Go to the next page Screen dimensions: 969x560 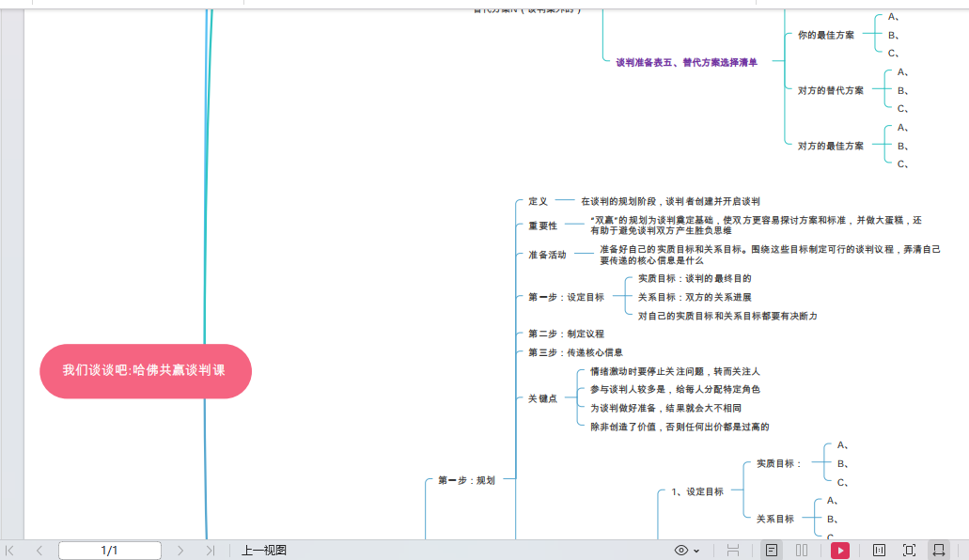[x=180, y=550]
